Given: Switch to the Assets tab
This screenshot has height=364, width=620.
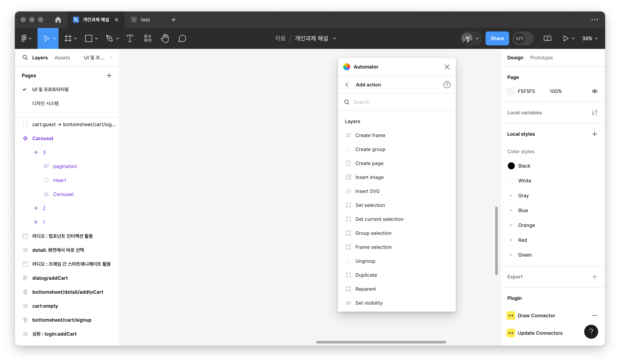Looking at the screenshot, I should tap(62, 58).
